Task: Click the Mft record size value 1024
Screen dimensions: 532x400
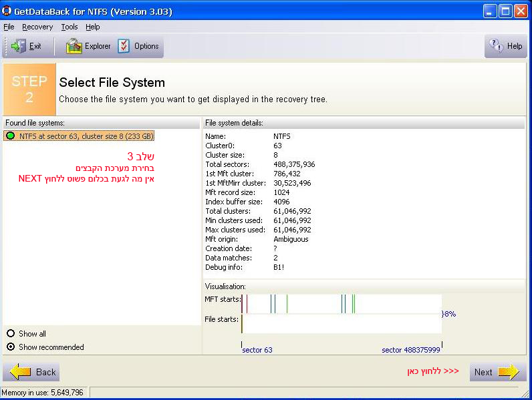Action: click(x=281, y=192)
